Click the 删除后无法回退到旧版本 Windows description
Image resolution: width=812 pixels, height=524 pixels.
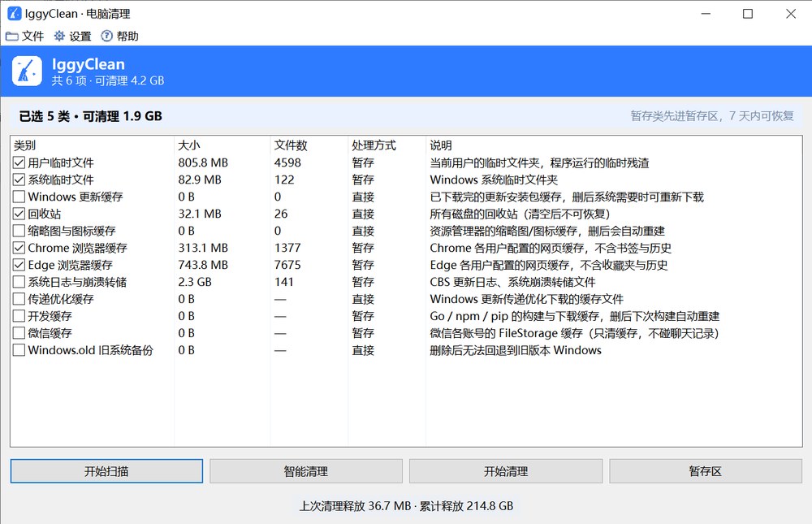point(516,350)
